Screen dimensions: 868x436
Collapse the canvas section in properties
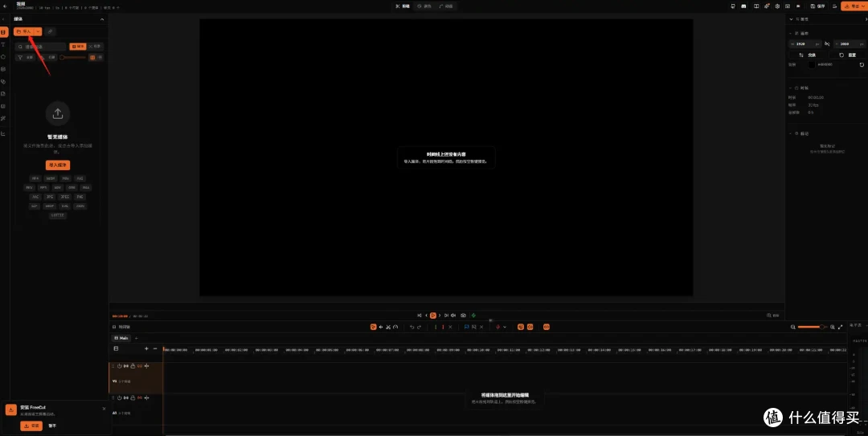click(x=791, y=34)
